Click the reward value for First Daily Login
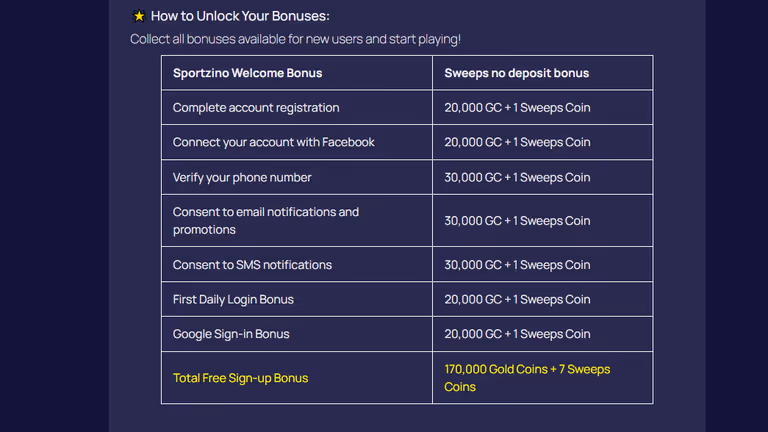The image size is (768, 432). click(517, 299)
